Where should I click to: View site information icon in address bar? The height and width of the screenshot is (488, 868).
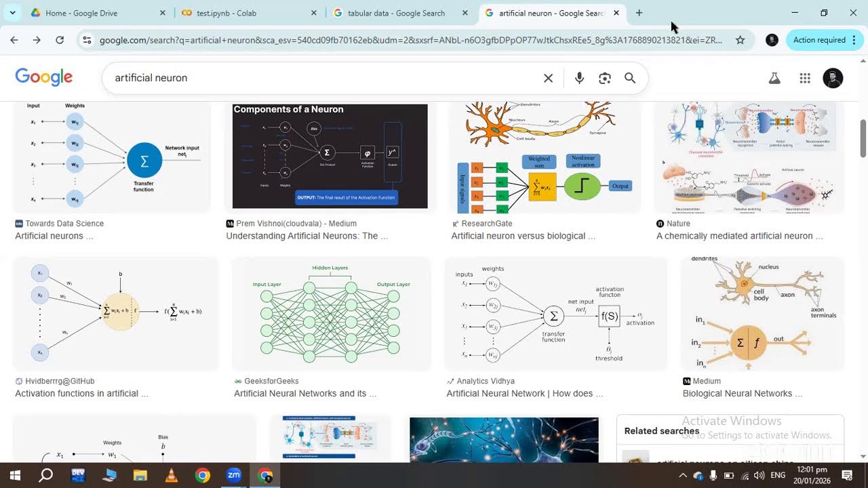(87, 40)
